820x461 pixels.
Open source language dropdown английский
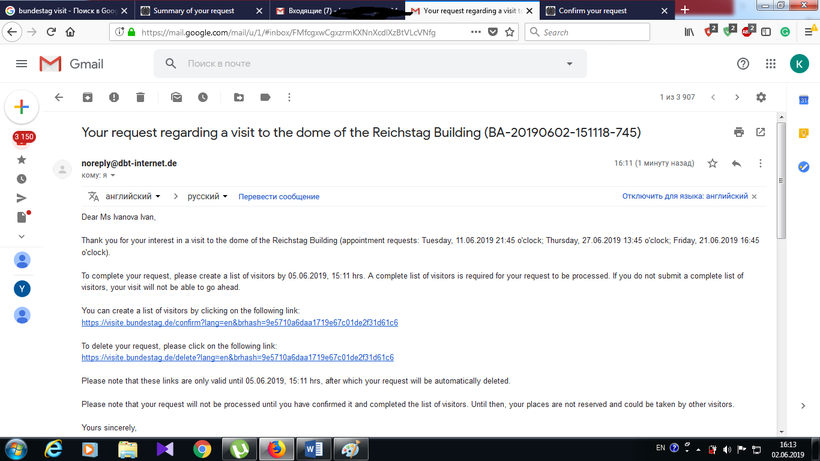[133, 197]
